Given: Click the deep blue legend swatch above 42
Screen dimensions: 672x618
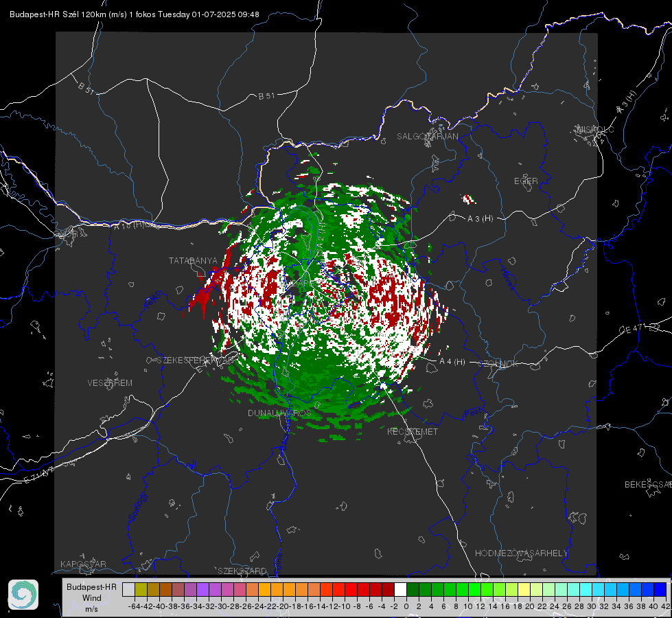Looking at the screenshot, I should (660, 590).
